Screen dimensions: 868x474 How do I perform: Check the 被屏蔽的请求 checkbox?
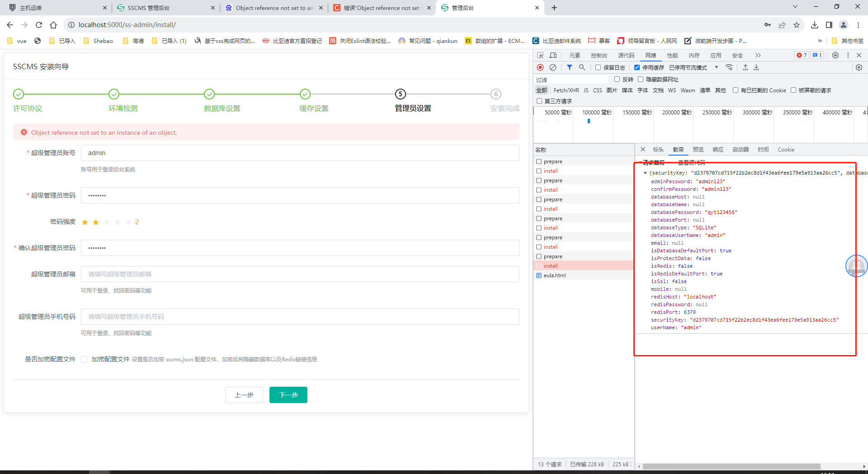pos(793,90)
